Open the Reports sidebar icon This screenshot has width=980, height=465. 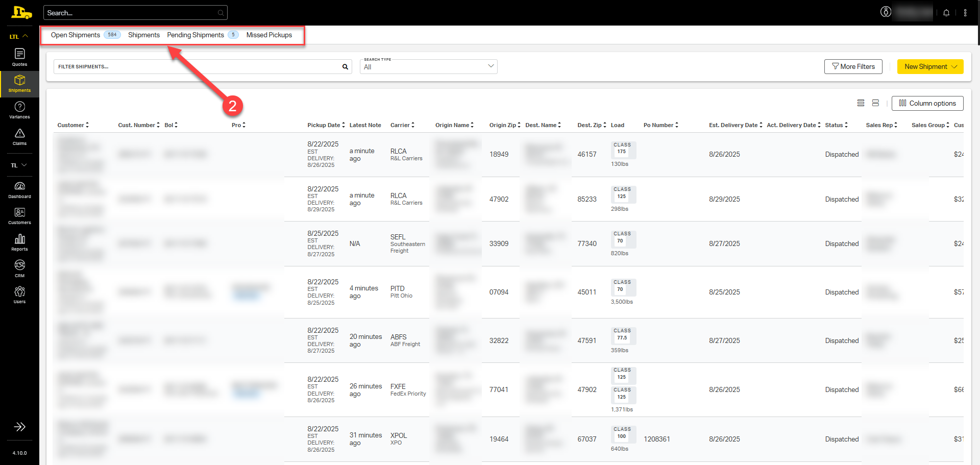(19, 242)
